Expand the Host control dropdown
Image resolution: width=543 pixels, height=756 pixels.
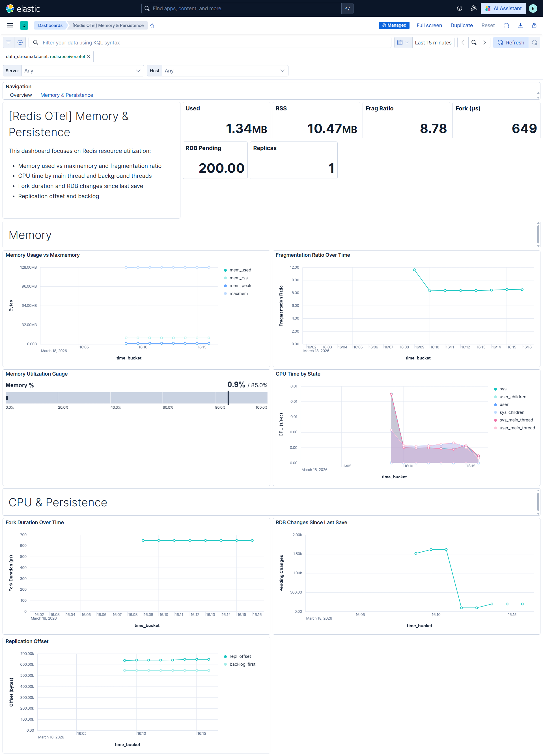225,71
